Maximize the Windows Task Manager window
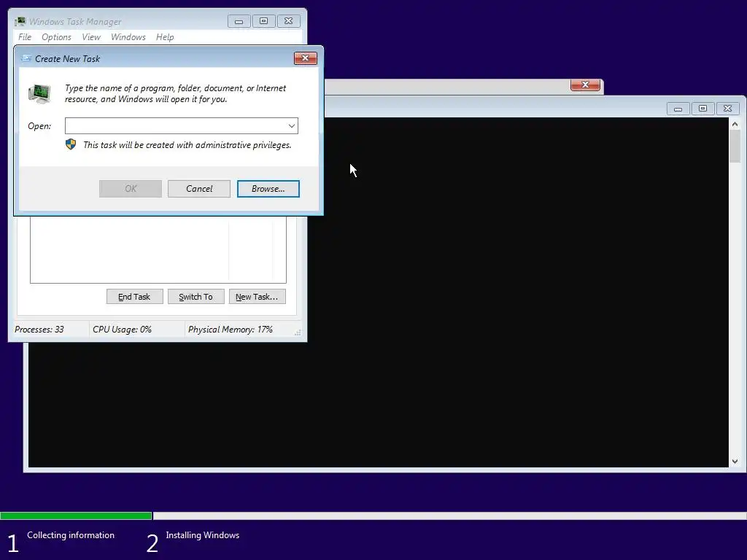Screen dimensions: 747x560 click(263, 21)
